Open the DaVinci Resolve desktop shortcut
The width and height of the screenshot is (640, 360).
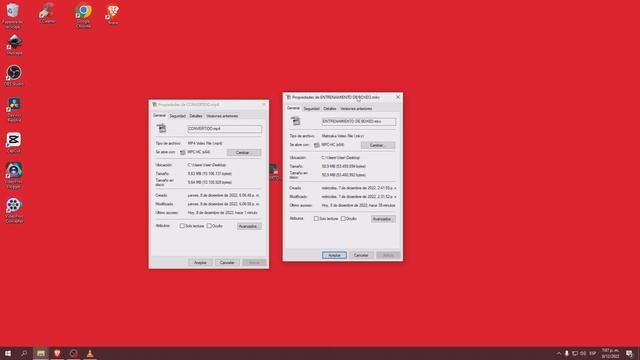click(x=14, y=109)
